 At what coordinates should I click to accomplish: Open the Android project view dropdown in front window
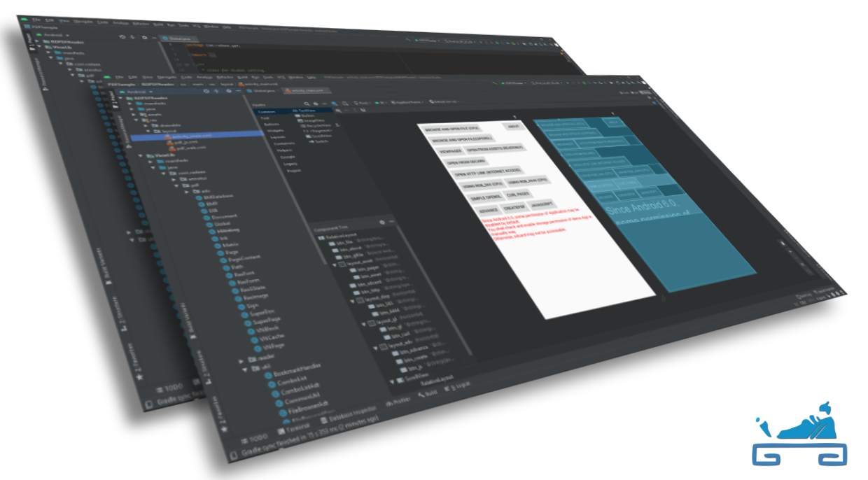click(x=136, y=92)
